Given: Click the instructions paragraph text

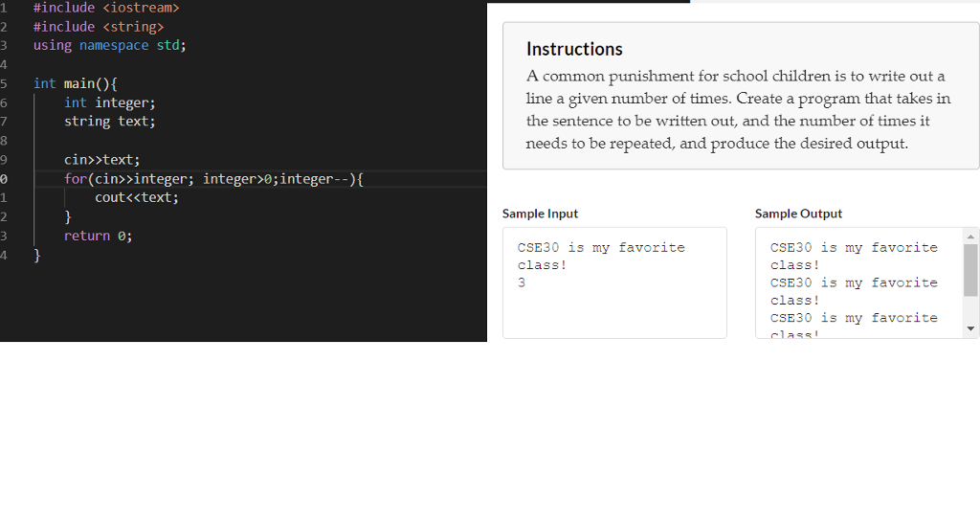Looking at the screenshot, I should pos(738,109).
